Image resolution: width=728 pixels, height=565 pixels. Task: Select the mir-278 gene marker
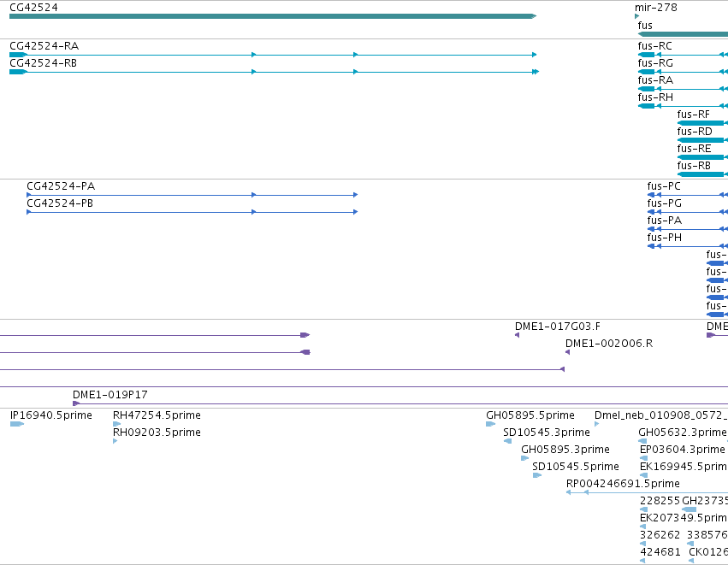(x=637, y=16)
